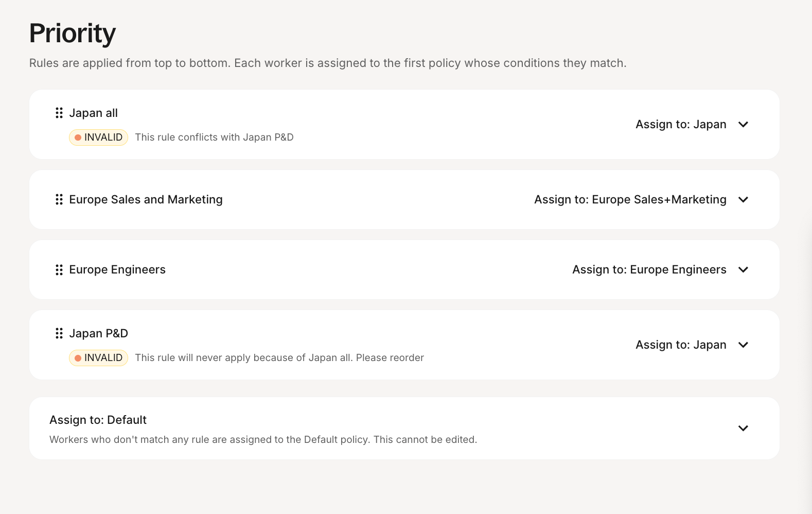
Task: Select the Europe Engineers reorder handle
Action: (x=59, y=269)
